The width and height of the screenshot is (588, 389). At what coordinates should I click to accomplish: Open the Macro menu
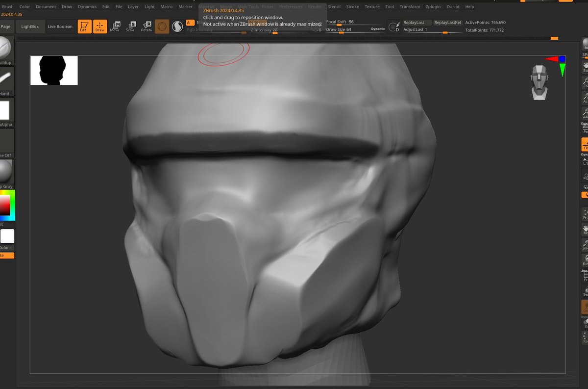[x=167, y=7]
